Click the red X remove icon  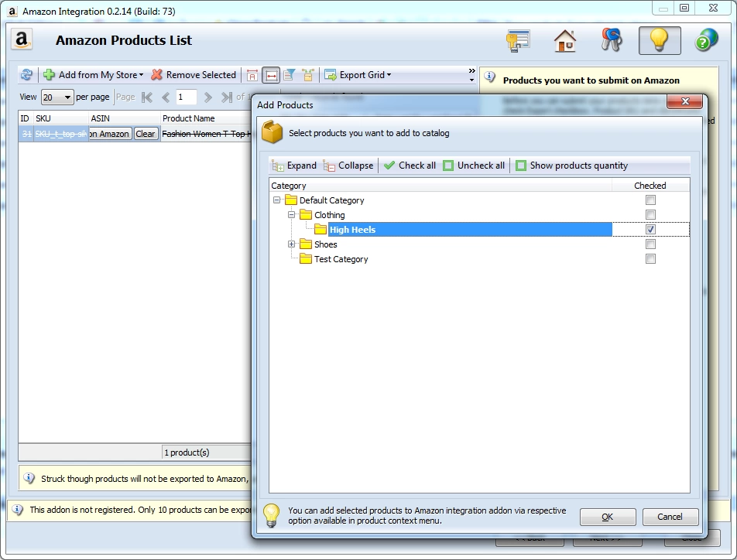[156, 75]
